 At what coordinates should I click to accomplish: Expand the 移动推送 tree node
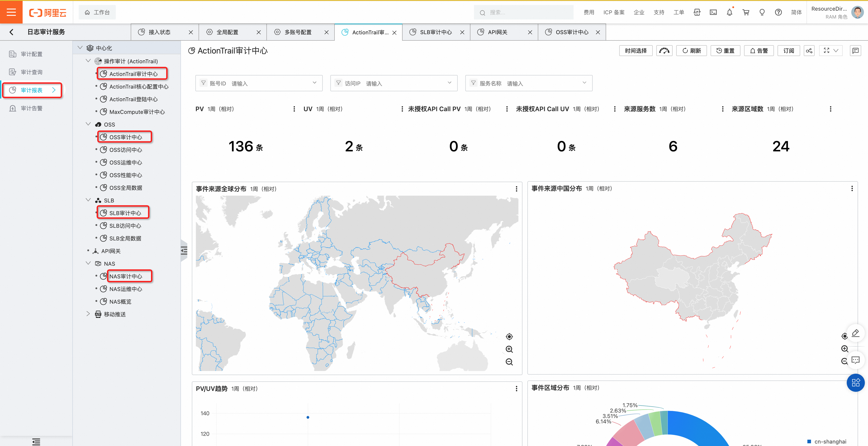coord(88,314)
